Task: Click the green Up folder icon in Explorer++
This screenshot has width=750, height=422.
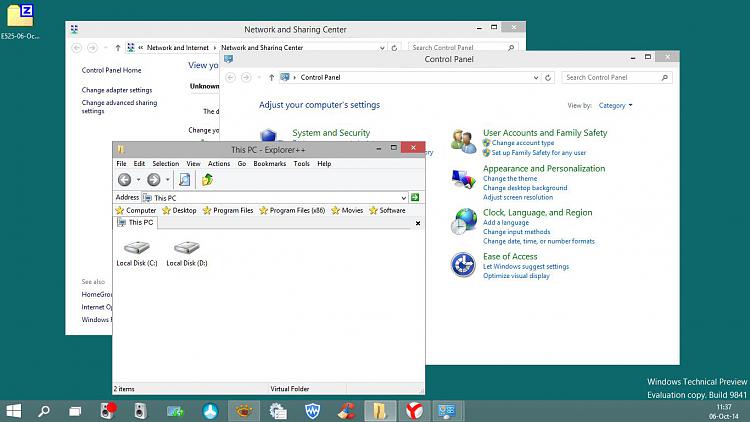Action: click(x=208, y=180)
